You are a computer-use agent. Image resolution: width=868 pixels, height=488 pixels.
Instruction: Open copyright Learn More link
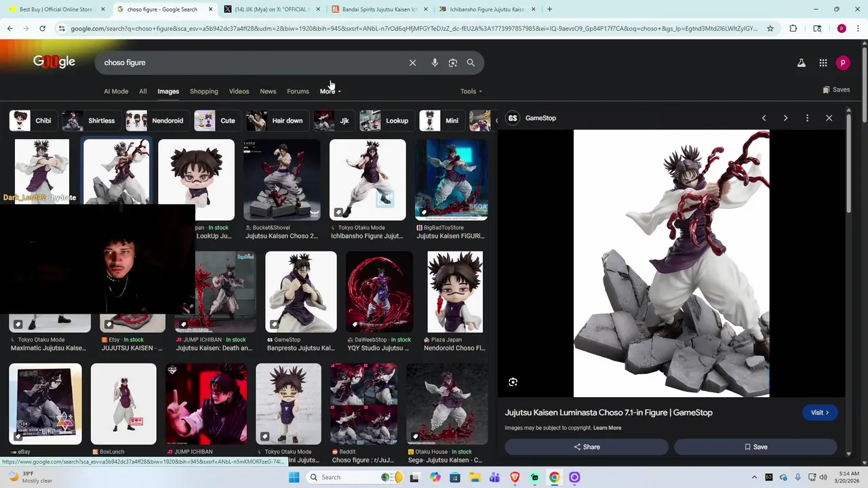(x=607, y=428)
